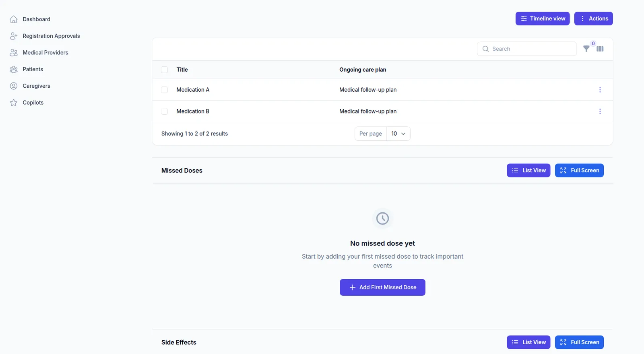Toggle columns with the column icon
Viewport: 644px width, 354px height.
[x=600, y=49]
